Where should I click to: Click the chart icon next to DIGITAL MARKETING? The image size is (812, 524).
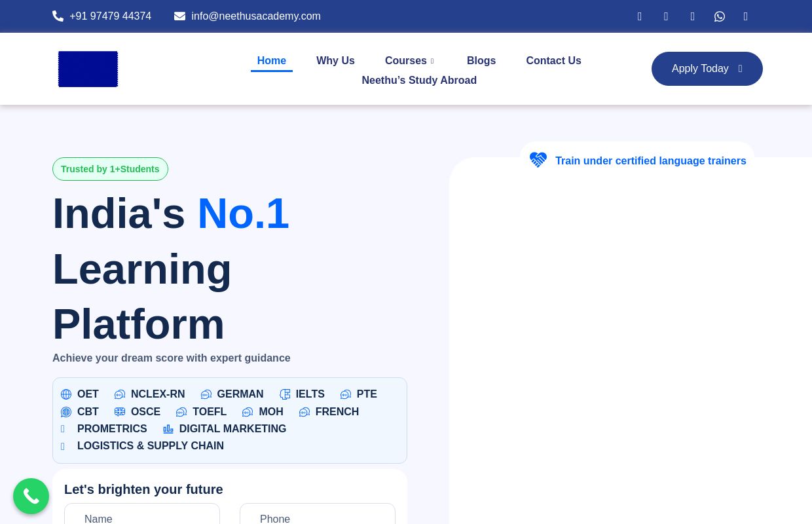point(168,429)
